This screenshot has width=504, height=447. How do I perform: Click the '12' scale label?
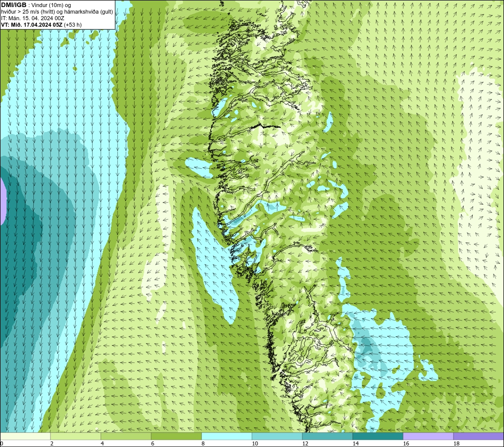point(305,443)
